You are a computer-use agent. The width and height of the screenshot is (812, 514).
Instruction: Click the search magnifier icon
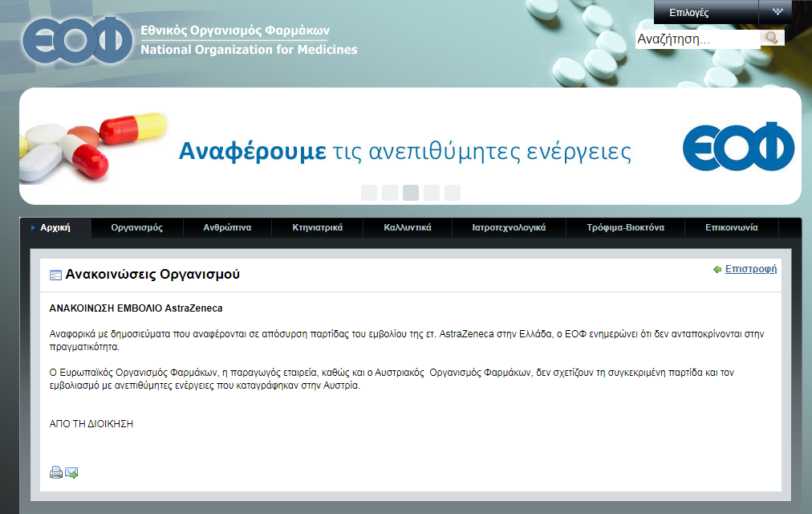click(x=772, y=38)
